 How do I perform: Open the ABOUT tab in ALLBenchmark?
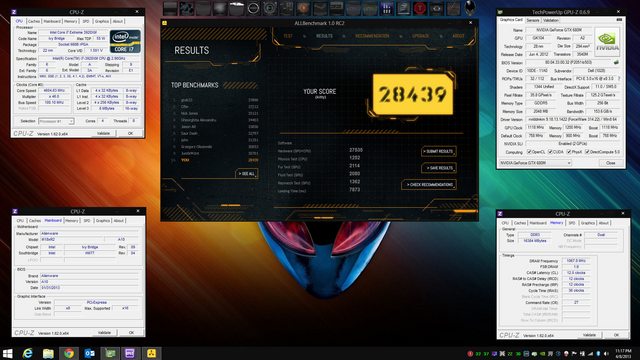[x=458, y=36]
